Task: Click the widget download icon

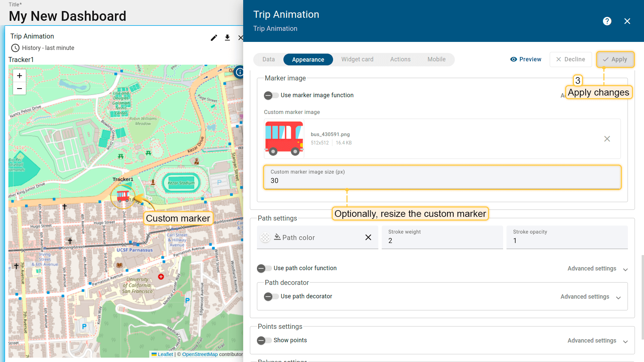Action: pyautogui.click(x=227, y=38)
